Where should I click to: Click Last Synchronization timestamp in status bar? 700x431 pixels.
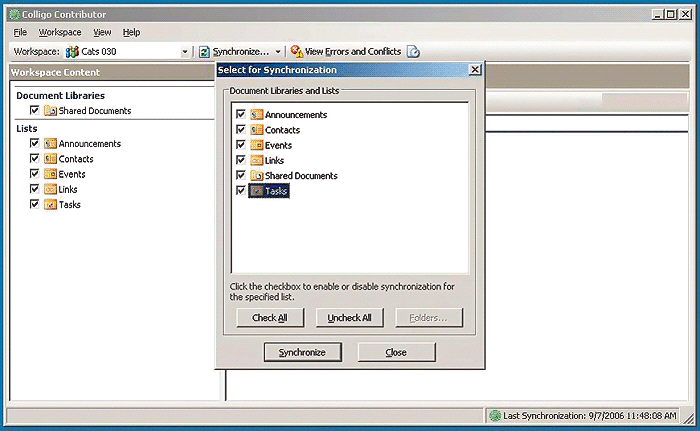[x=590, y=416]
